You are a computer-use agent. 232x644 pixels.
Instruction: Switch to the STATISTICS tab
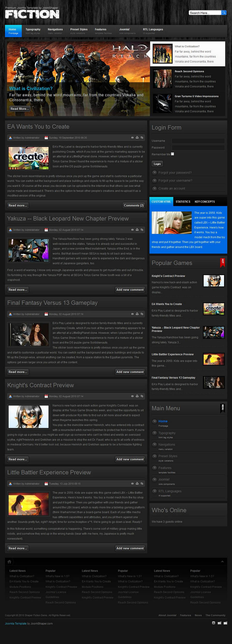pyautogui.click(x=183, y=201)
